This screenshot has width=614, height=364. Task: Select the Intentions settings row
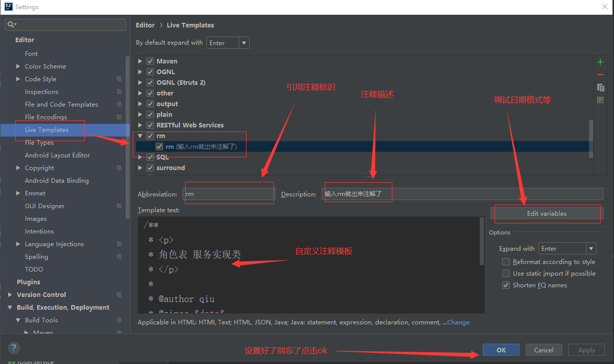[39, 231]
